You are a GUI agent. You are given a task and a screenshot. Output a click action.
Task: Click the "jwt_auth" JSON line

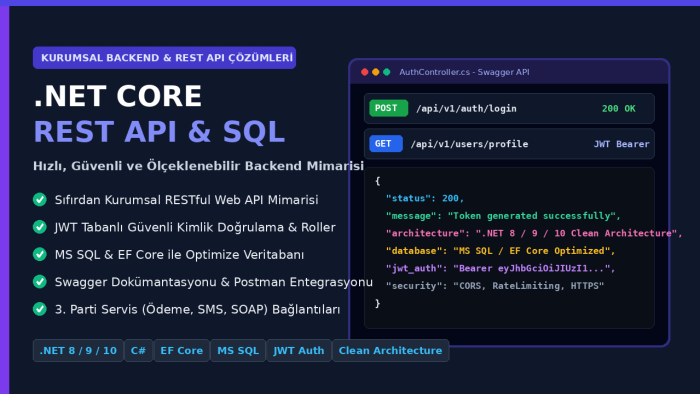pos(500,268)
